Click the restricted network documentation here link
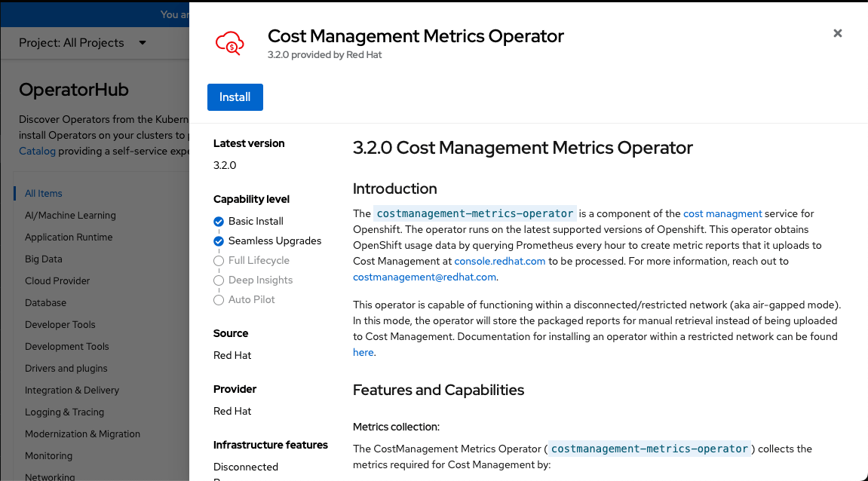Image resolution: width=868 pixels, height=481 pixels. [363, 352]
